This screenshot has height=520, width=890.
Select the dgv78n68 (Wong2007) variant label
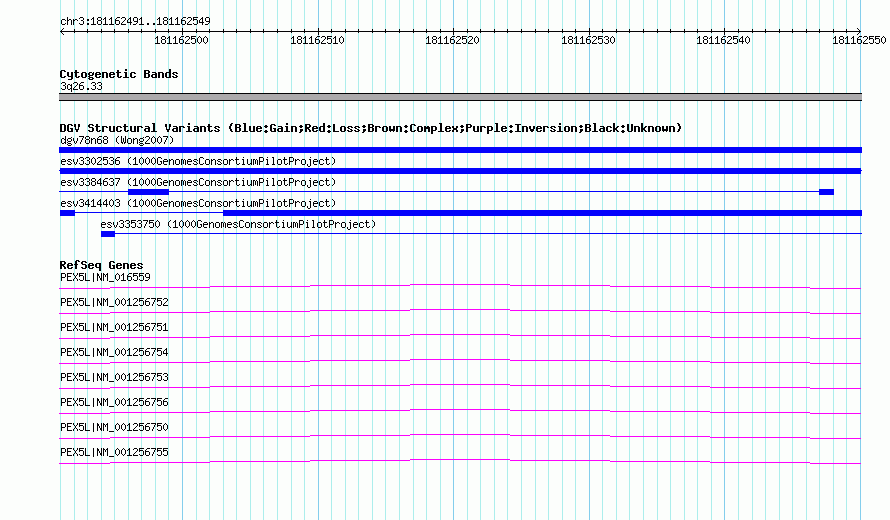(117, 140)
